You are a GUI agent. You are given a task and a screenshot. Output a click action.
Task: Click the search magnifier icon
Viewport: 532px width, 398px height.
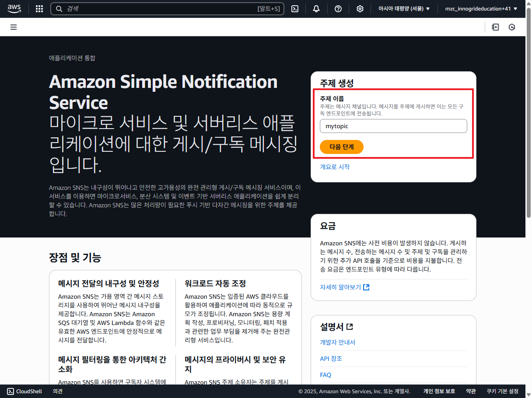[x=59, y=9]
